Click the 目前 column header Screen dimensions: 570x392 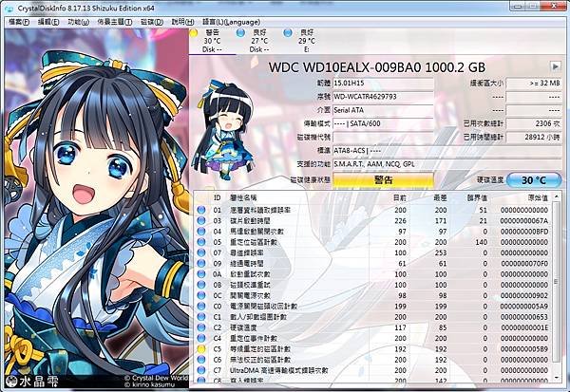pos(400,198)
